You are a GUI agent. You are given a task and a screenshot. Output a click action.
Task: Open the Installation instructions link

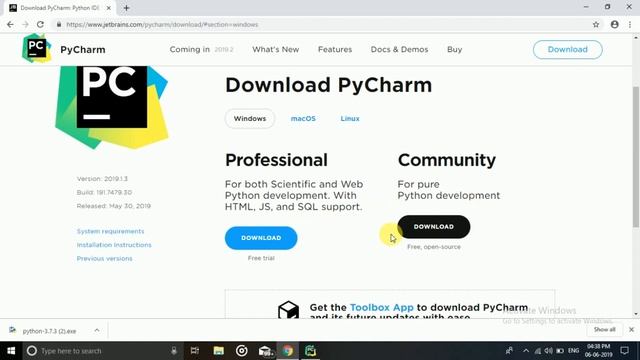click(x=114, y=245)
